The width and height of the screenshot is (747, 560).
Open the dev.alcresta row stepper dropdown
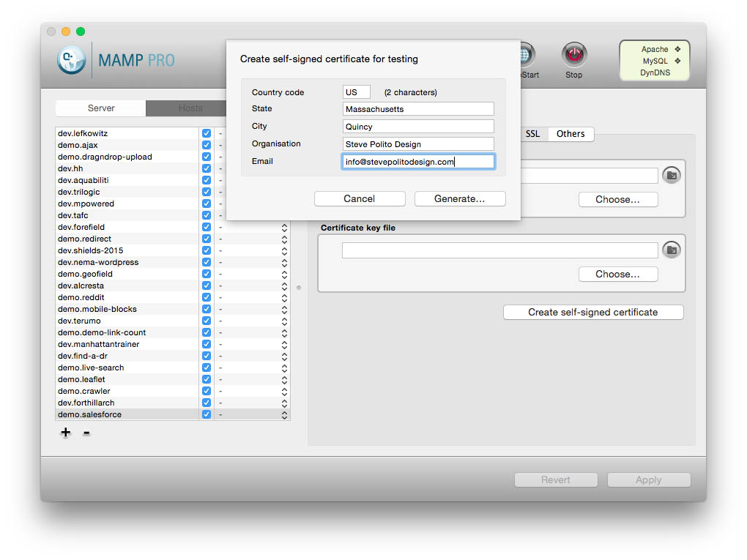click(284, 285)
